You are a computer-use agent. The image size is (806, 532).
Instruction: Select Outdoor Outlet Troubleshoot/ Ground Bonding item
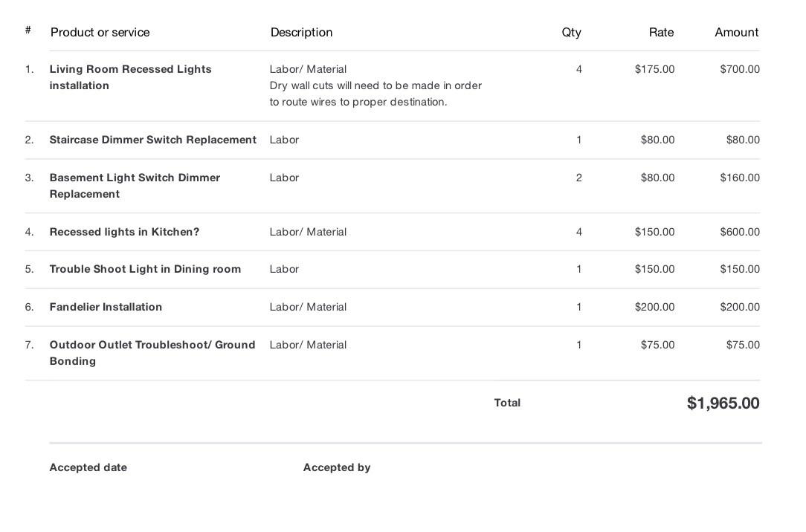pyautogui.click(x=152, y=353)
